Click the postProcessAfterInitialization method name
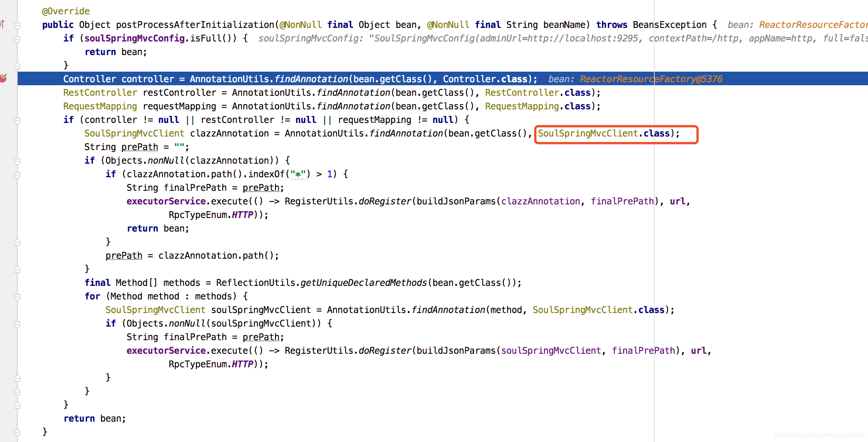This screenshot has height=442, width=868. point(195,25)
